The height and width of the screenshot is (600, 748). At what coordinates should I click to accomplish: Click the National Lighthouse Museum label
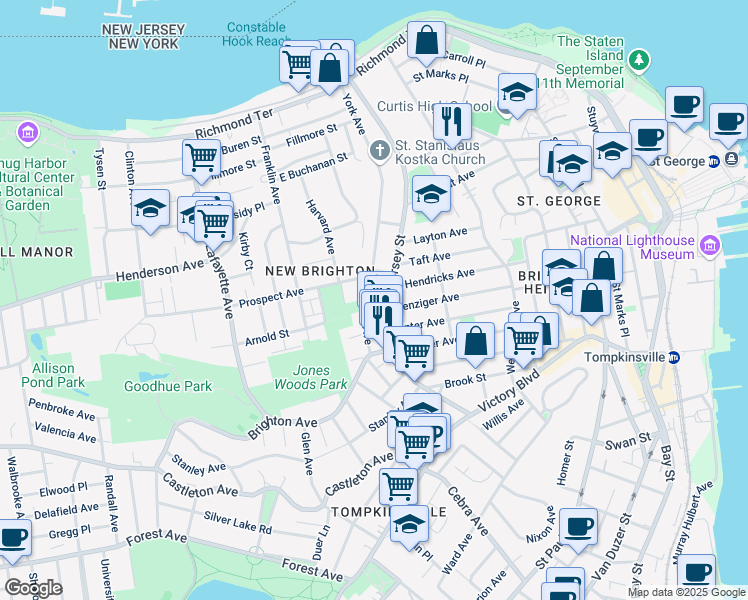[x=633, y=247]
